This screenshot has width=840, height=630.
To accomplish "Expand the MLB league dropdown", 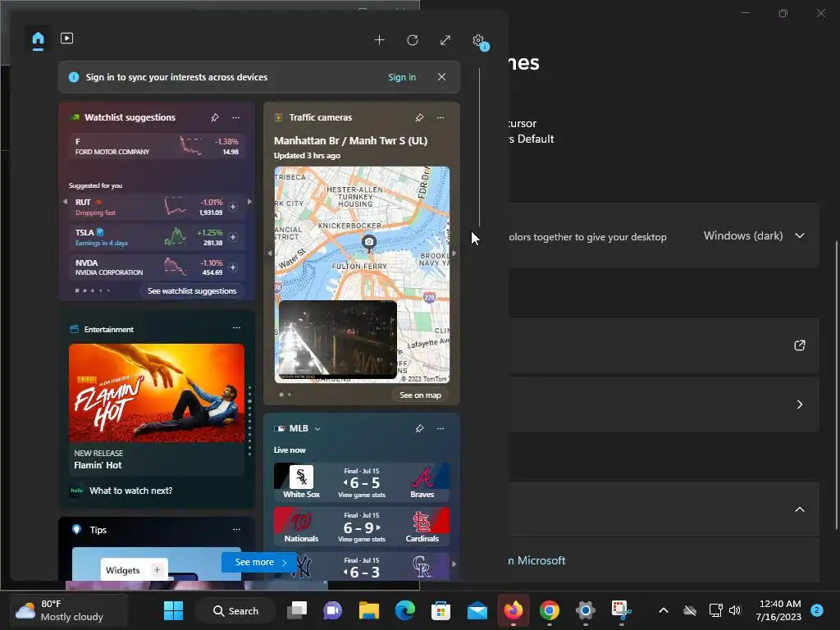I will [317, 428].
